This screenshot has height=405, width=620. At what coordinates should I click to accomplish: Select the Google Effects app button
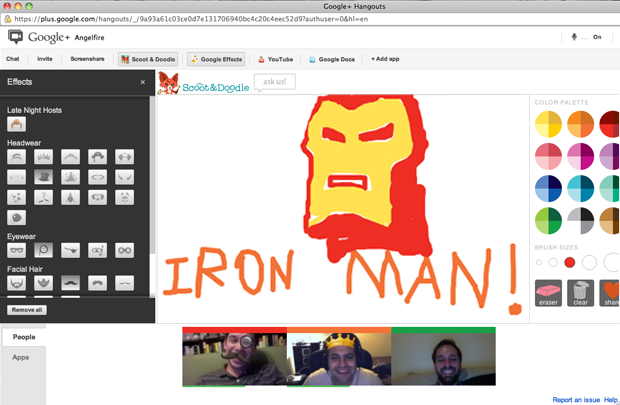(x=216, y=59)
